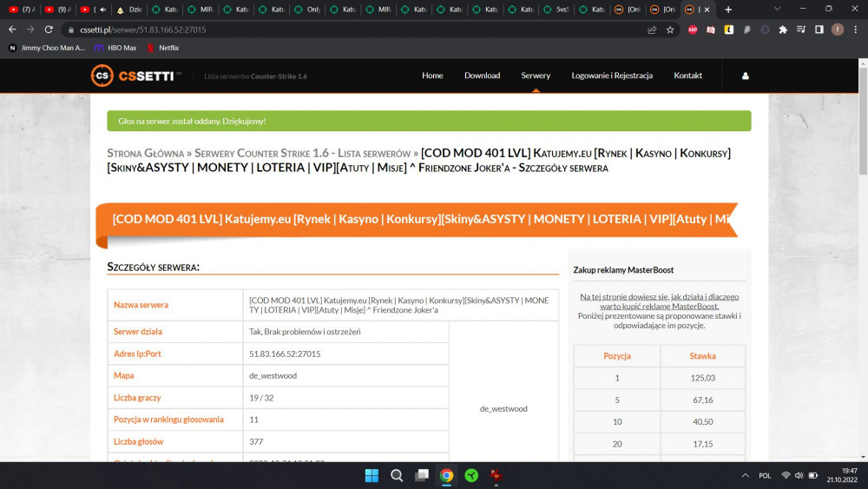Open the Chrome profile avatar
868x489 pixels.
click(838, 30)
